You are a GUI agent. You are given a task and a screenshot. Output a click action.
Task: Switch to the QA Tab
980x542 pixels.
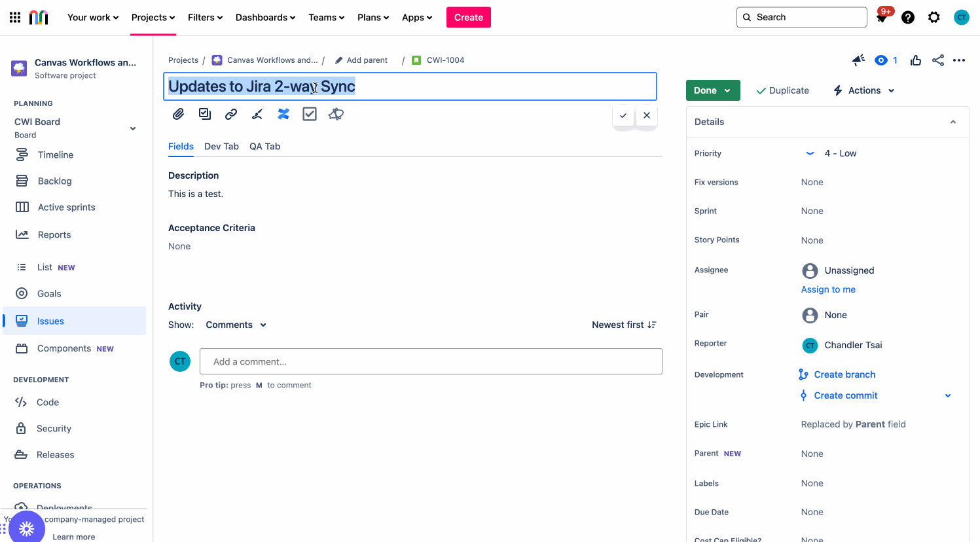coord(264,147)
